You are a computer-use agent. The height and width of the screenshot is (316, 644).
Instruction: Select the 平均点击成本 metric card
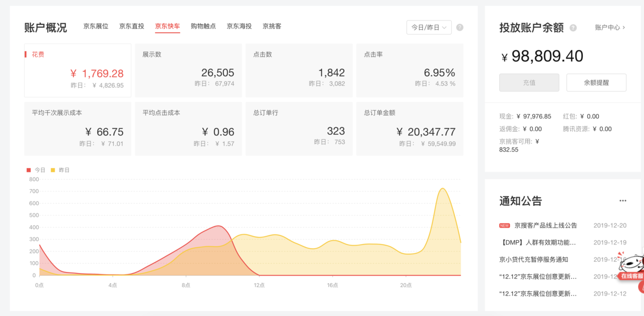click(x=188, y=128)
